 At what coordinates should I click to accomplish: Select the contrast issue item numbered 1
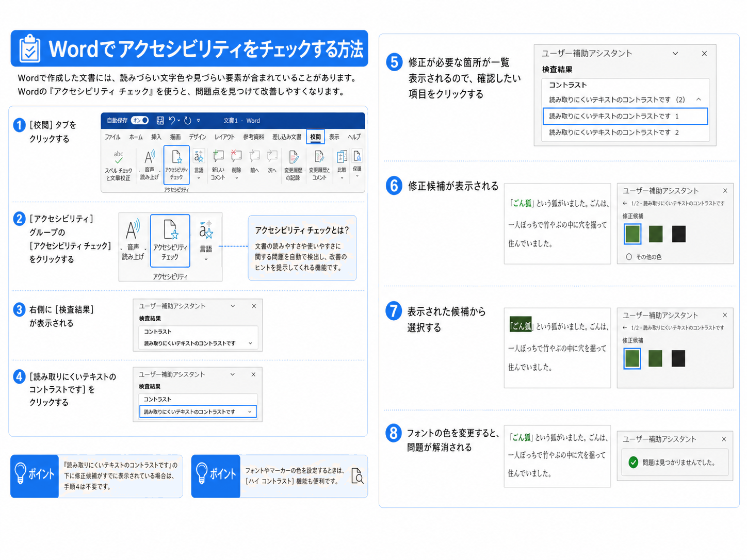coord(625,117)
